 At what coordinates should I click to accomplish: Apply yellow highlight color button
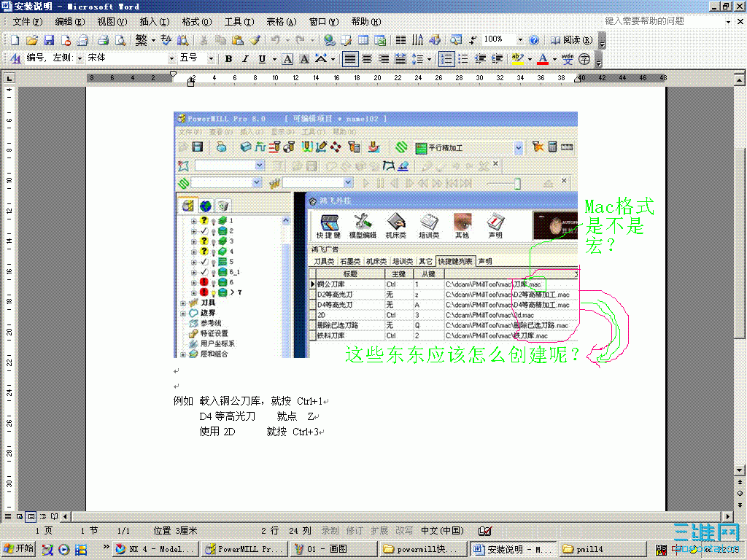coord(518,59)
